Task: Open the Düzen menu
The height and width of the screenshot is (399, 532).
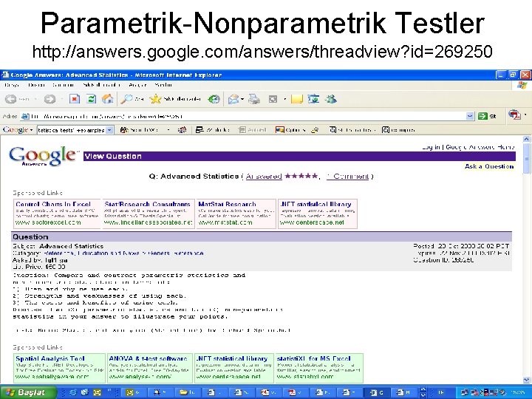Action: pos(36,85)
